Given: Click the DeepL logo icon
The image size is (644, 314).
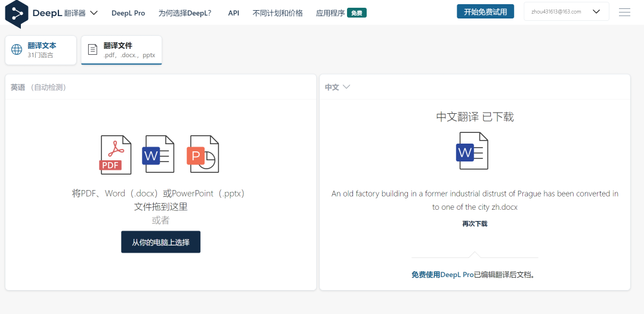Looking at the screenshot, I should point(17,14).
